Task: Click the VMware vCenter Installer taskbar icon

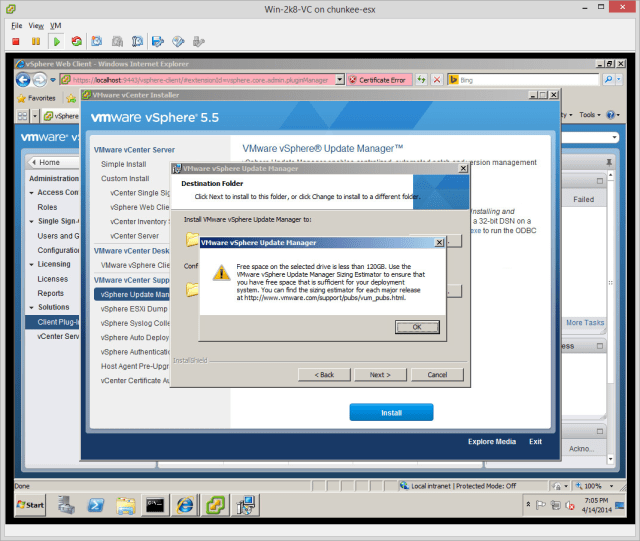Action: [x=215, y=505]
